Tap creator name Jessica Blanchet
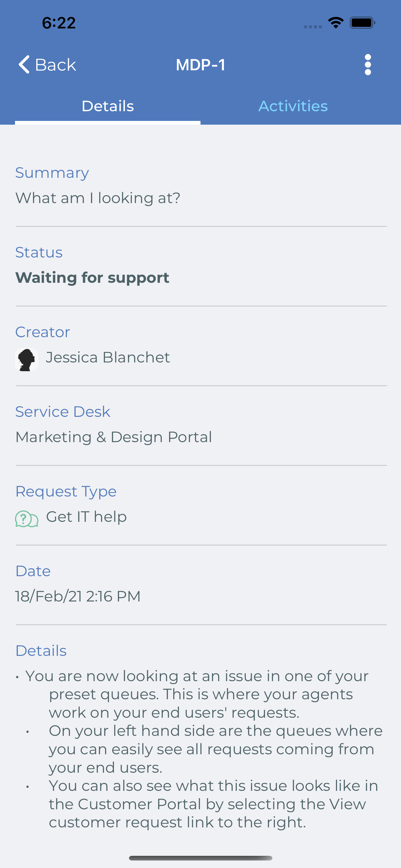 point(108,357)
